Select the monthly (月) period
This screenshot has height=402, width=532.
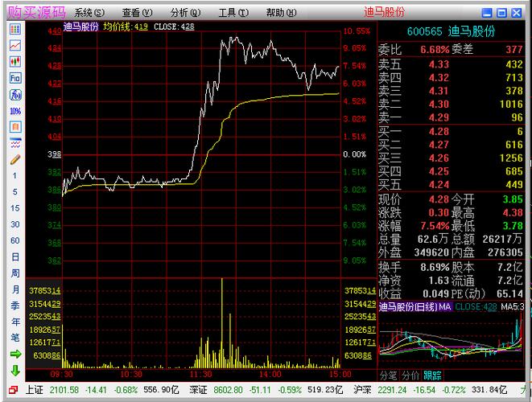click(x=15, y=289)
